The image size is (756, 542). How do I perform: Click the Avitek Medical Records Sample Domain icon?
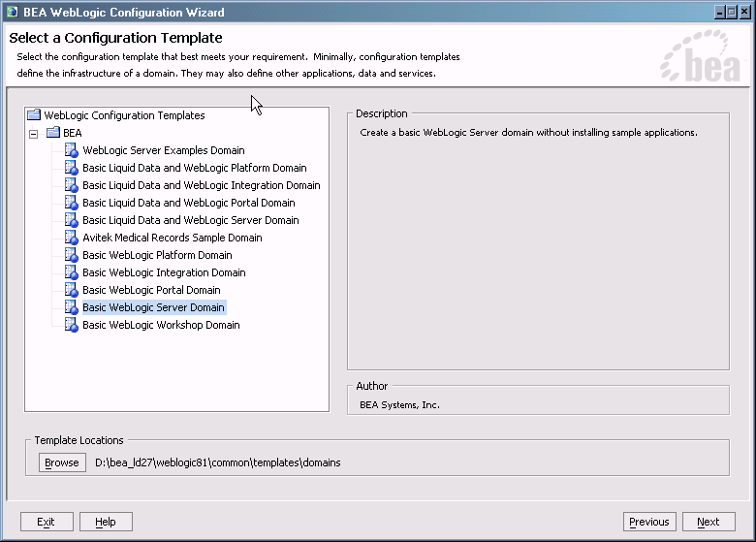[72, 238]
